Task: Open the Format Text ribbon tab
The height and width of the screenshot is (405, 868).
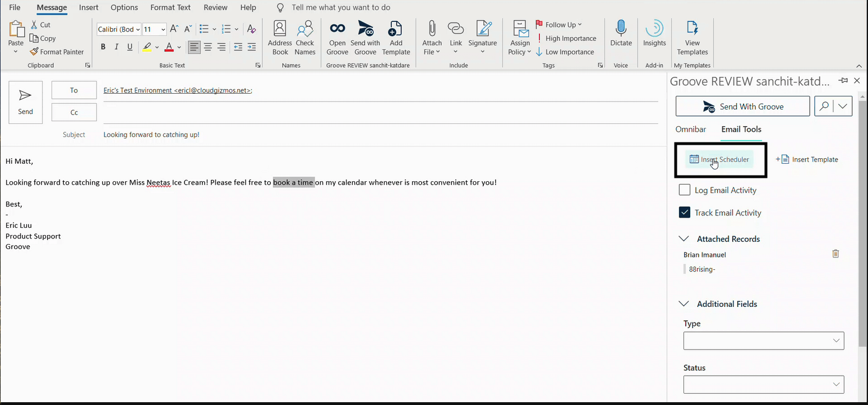Action: (170, 7)
